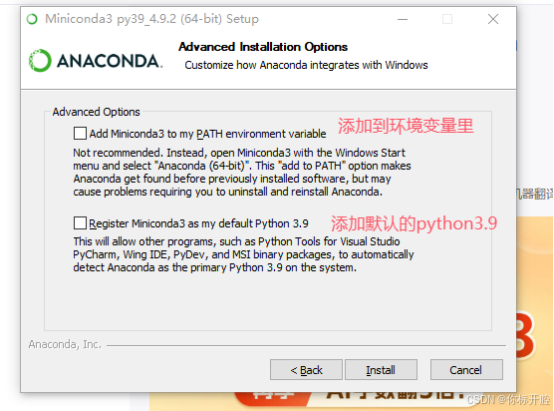
Task: Go back with the Back button
Action: pyautogui.click(x=306, y=370)
